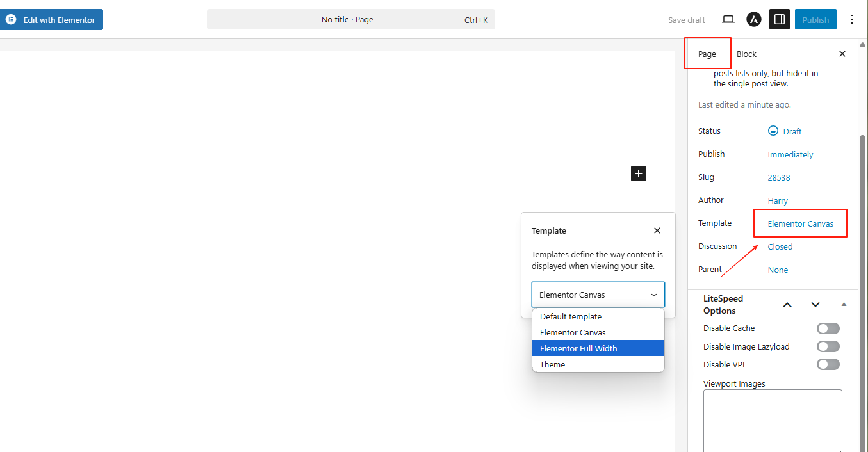Toggle the settings sidebar panel icon
The height and width of the screenshot is (452, 868).
(780, 20)
